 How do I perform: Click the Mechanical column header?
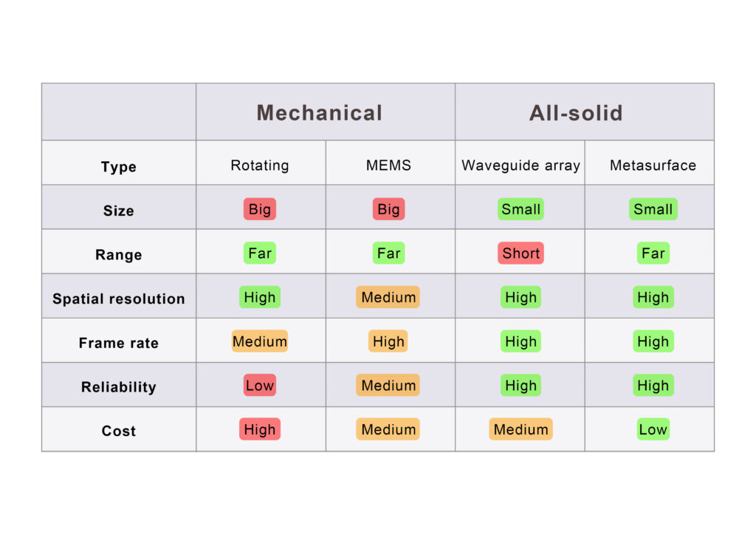coord(319,113)
